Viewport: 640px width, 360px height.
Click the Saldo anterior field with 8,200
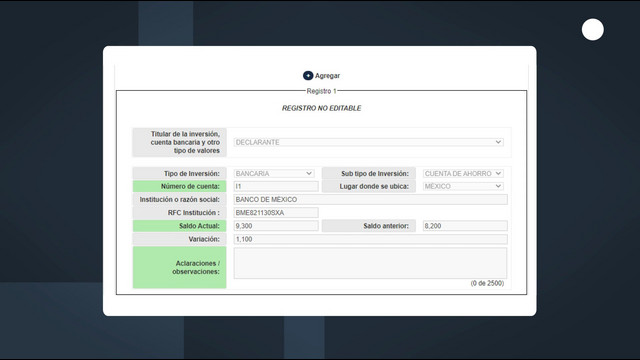[x=465, y=226]
